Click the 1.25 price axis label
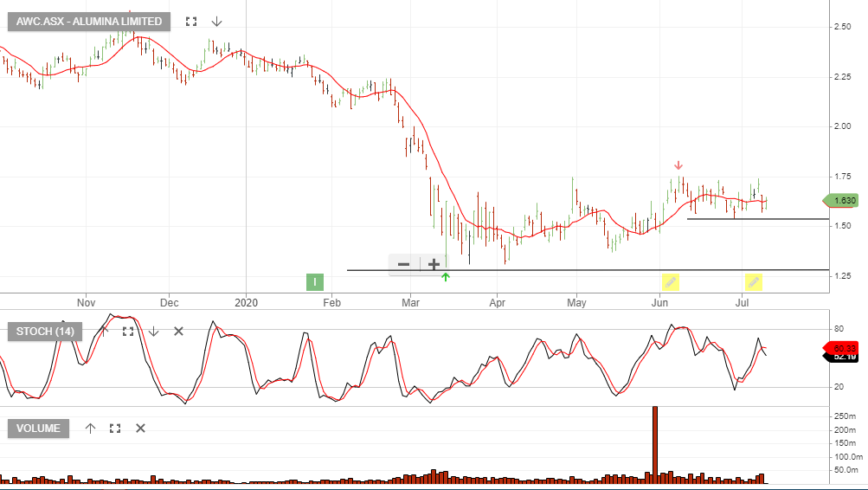The image size is (868, 490). click(843, 275)
